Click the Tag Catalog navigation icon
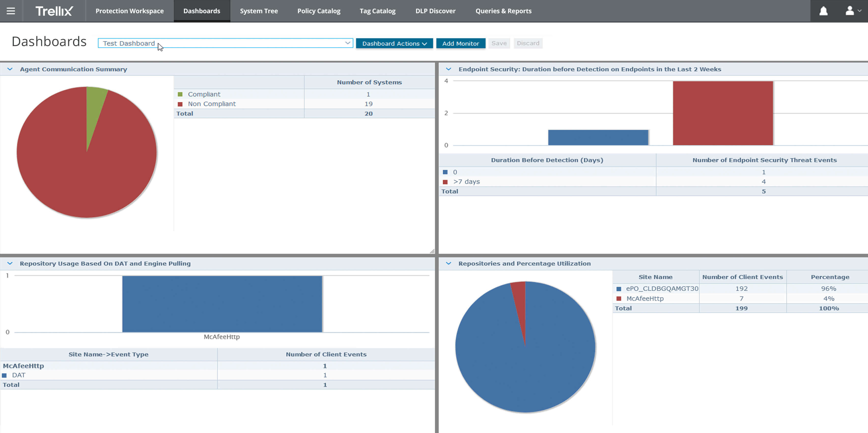Image resolution: width=868 pixels, height=433 pixels. [377, 10]
